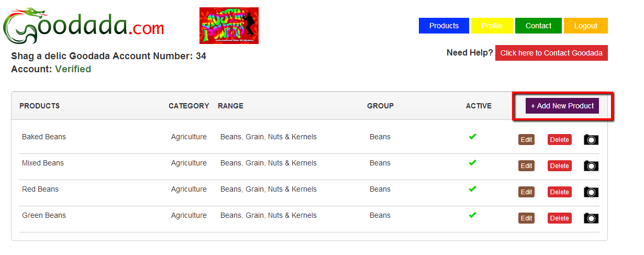Screen dimensions: 644x255
Task: Edit the Baked Beans product
Action: tap(526, 140)
